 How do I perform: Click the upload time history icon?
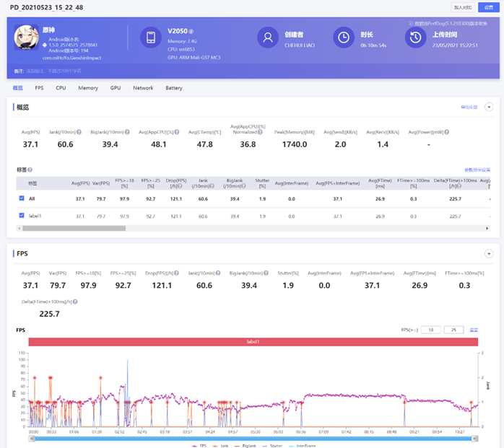pos(415,38)
